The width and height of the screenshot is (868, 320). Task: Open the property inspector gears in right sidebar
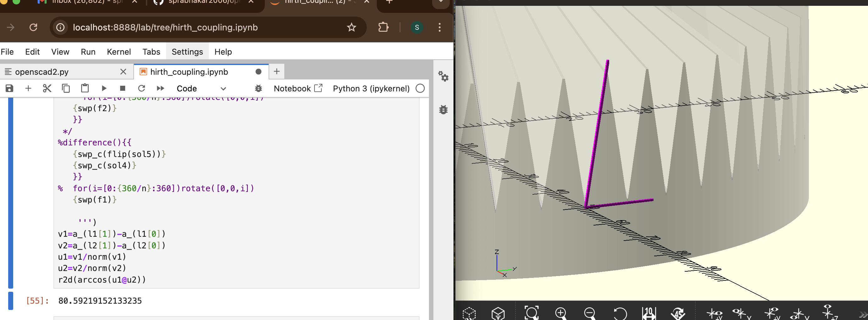click(x=443, y=76)
